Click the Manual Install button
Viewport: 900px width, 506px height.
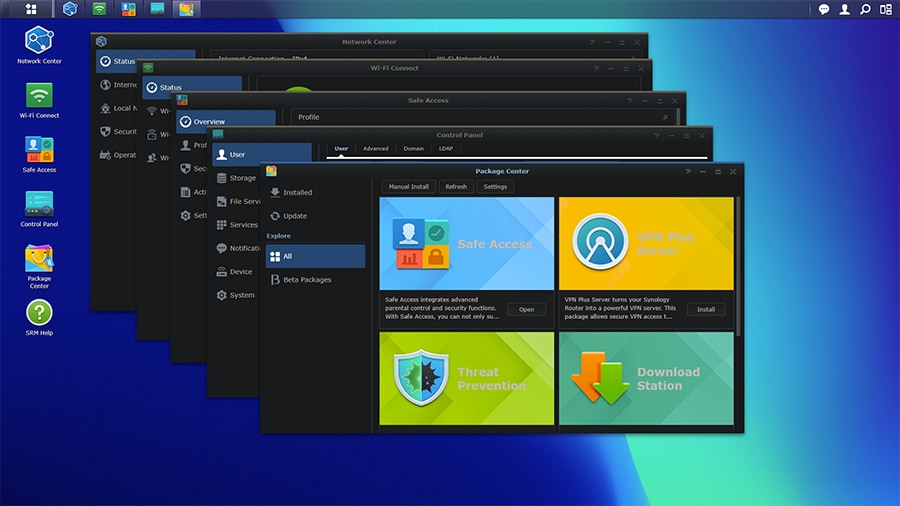[x=408, y=186]
